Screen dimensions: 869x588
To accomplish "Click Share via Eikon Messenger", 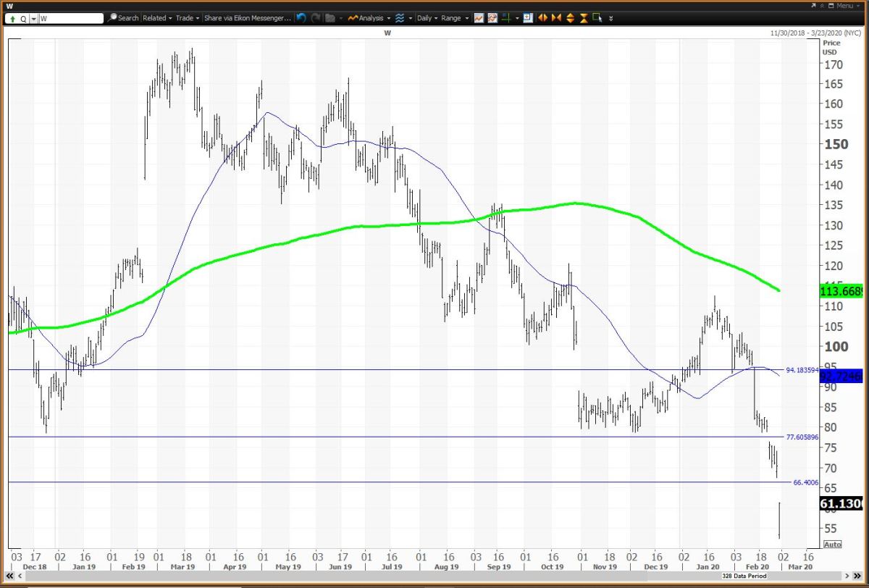I will 247,18.
